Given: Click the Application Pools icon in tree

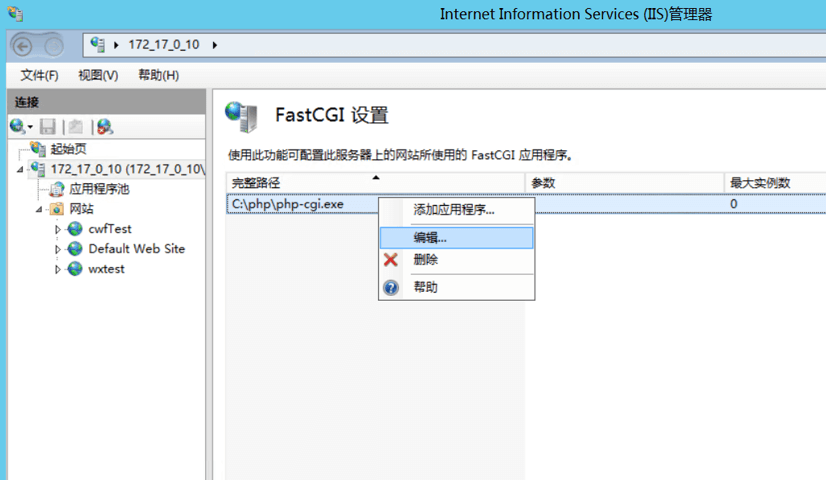Looking at the screenshot, I should tap(56, 189).
